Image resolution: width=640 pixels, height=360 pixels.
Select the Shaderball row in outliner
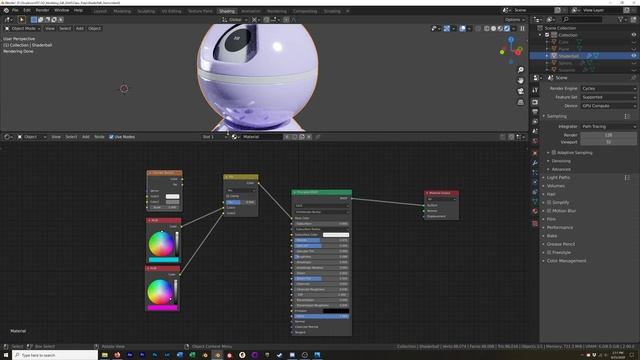(x=584, y=56)
